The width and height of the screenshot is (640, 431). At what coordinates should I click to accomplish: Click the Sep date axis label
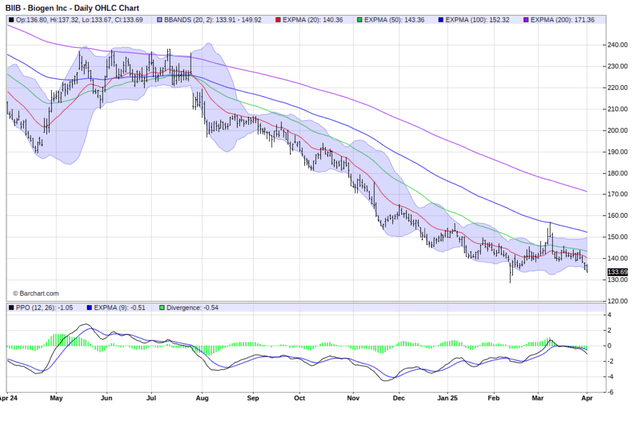click(x=253, y=398)
